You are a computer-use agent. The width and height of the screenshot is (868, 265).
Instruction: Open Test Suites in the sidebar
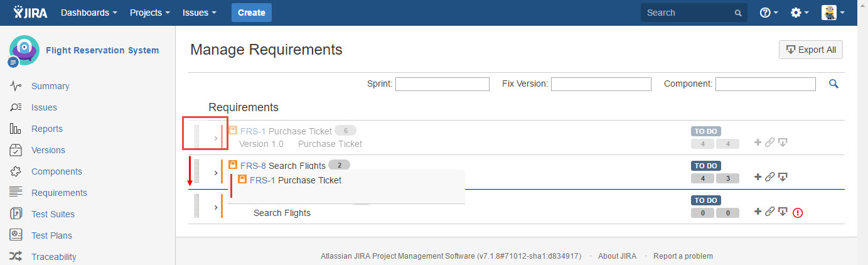click(x=53, y=214)
